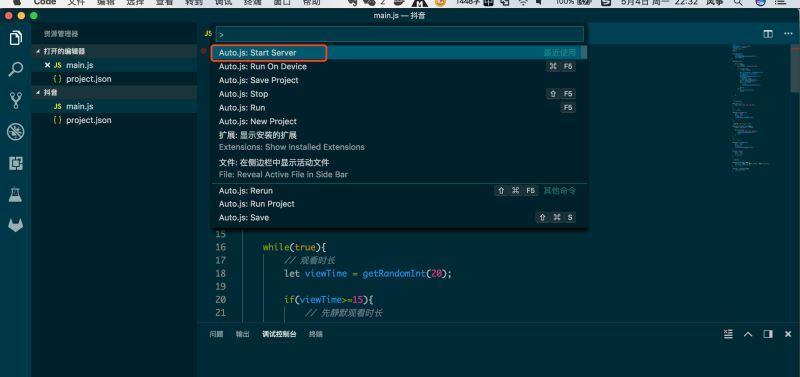Open the GitLab fox icon view

(x=15, y=225)
